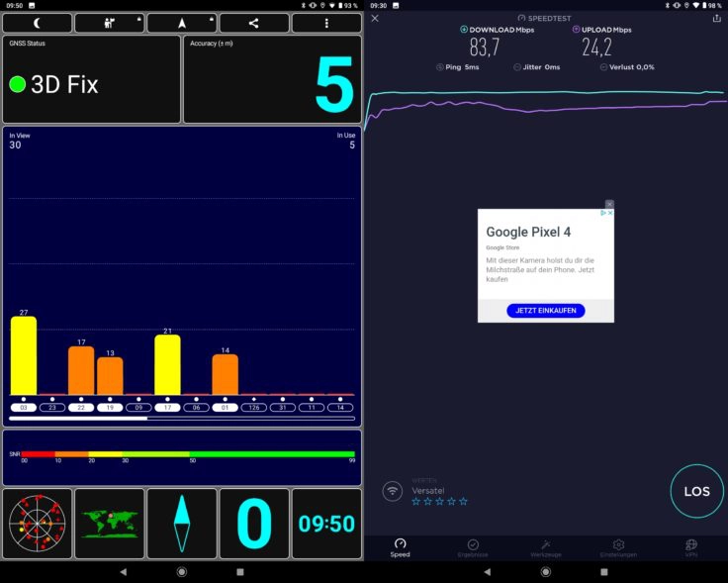The width and height of the screenshot is (728, 583).
Task: Switch to the VPN tab
Action: (691, 547)
